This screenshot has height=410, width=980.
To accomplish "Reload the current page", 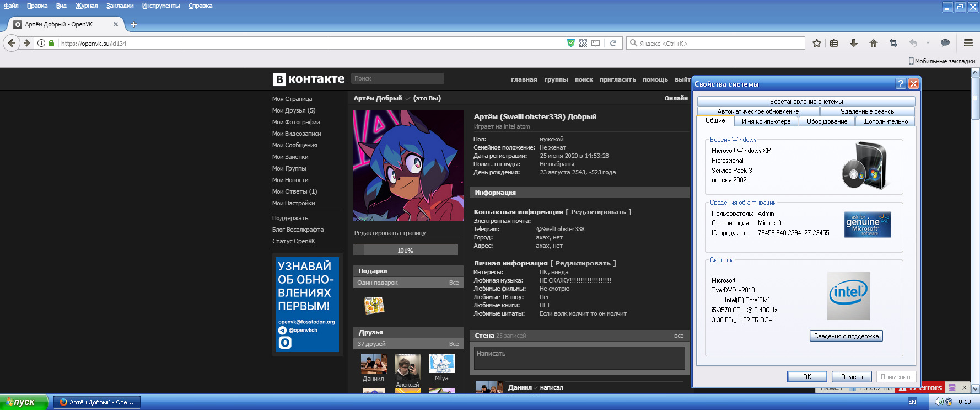I will (613, 43).
